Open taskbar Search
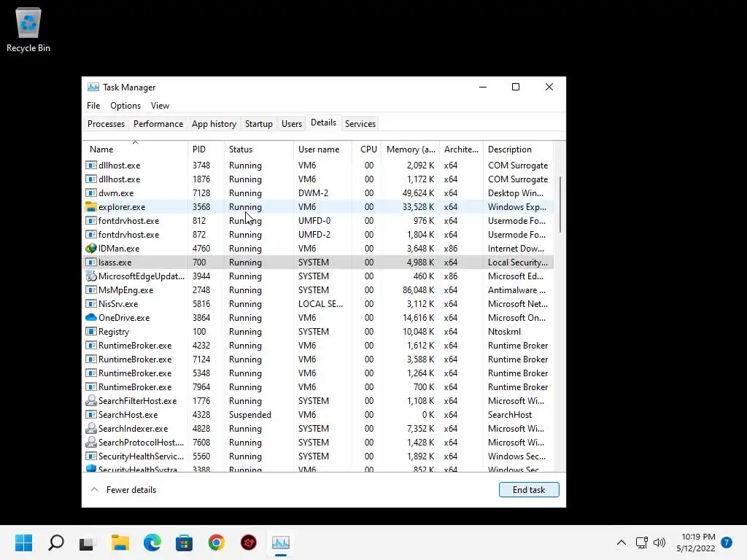Viewport: 747px width, 560px height. click(55, 542)
